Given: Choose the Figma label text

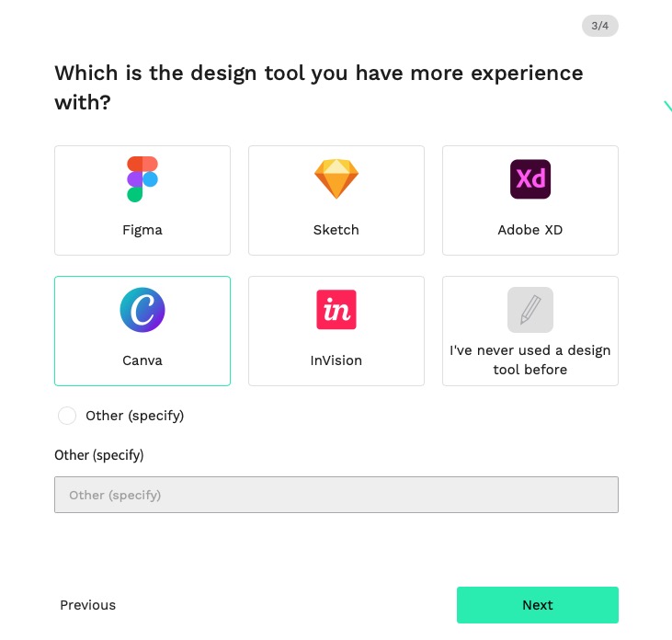Looking at the screenshot, I should point(142,230).
